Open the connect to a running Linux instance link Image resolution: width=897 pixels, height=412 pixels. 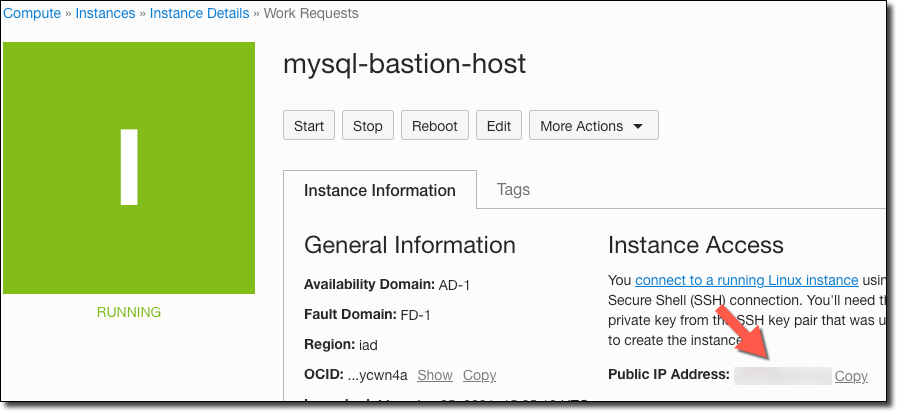tap(746, 280)
